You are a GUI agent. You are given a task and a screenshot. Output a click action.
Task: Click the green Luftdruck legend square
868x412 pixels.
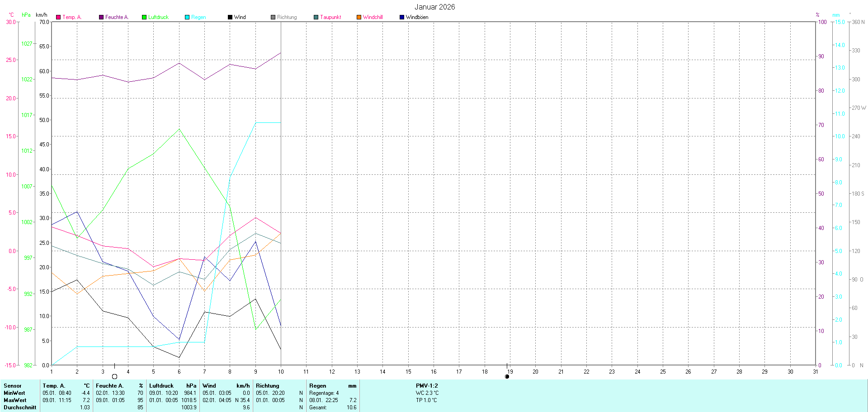click(x=144, y=17)
